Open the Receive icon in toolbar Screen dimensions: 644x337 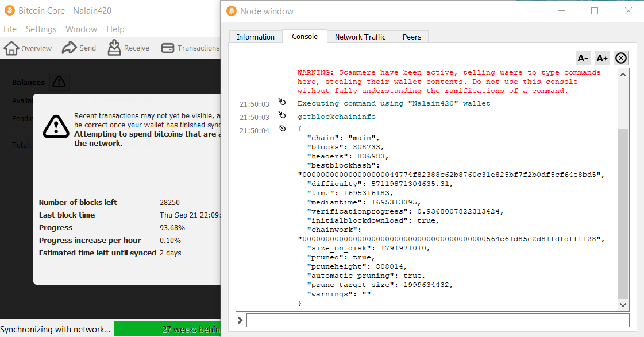pos(114,48)
